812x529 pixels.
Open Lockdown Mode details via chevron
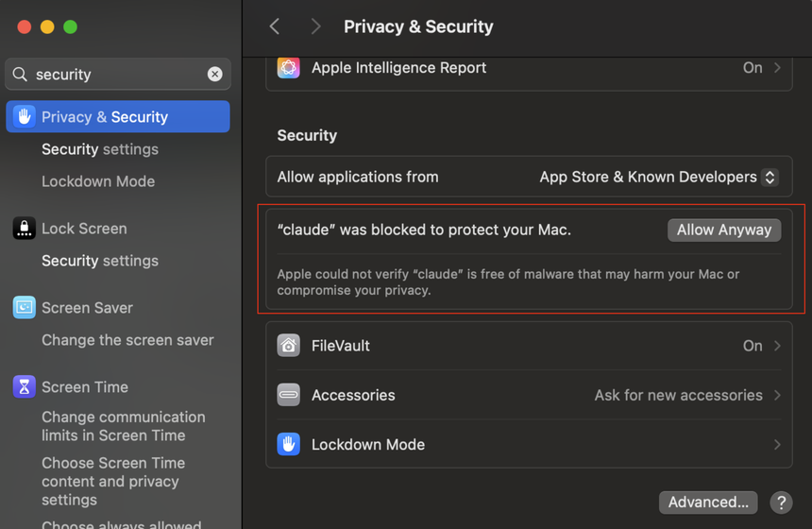pos(777,444)
